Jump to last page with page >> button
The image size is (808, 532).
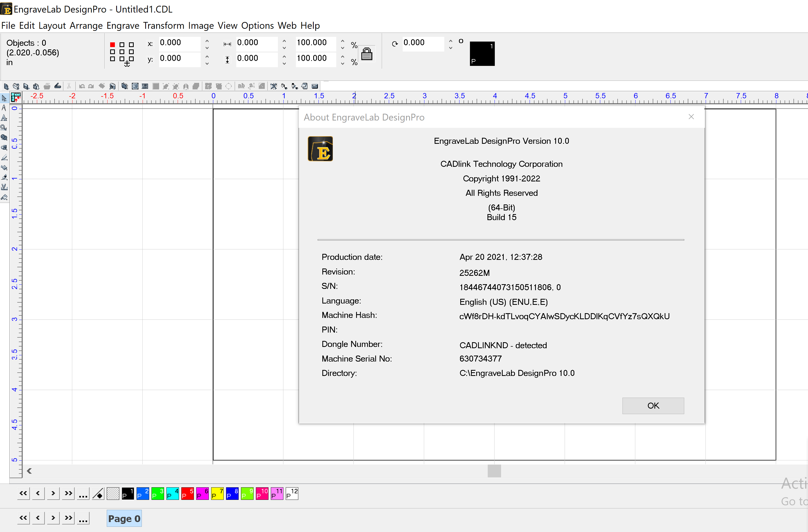pos(68,518)
